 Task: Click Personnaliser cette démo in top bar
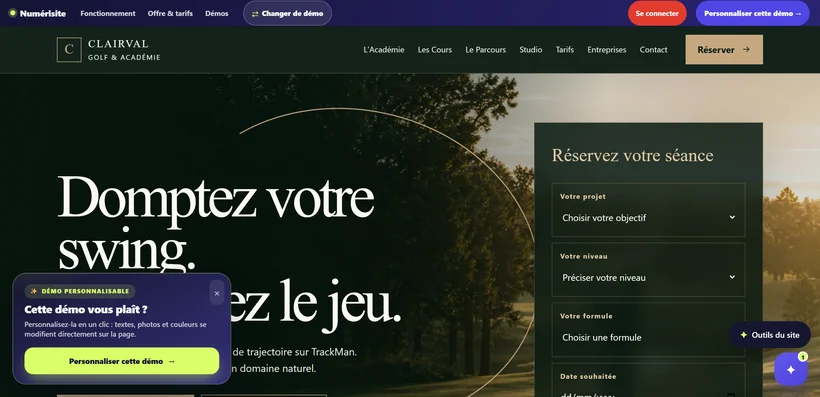(x=752, y=14)
